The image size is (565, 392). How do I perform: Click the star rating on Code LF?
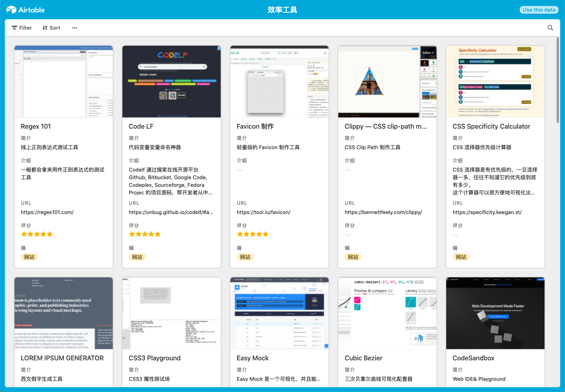tap(145, 234)
